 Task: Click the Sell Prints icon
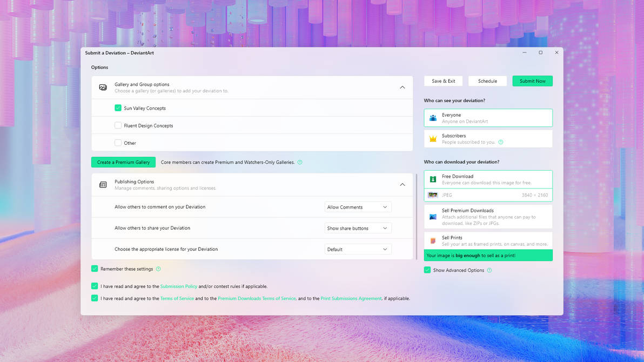tap(433, 241)
